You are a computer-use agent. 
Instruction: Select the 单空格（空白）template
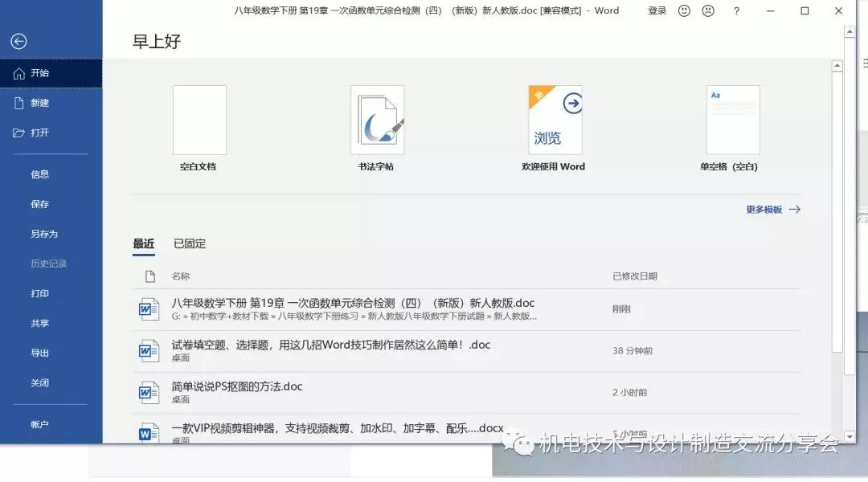[731, 119]
